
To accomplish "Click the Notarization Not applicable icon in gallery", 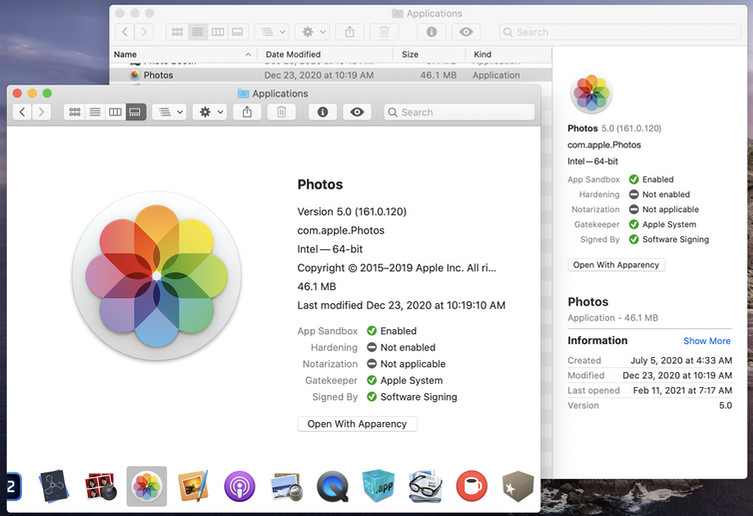I will (371, 363).
